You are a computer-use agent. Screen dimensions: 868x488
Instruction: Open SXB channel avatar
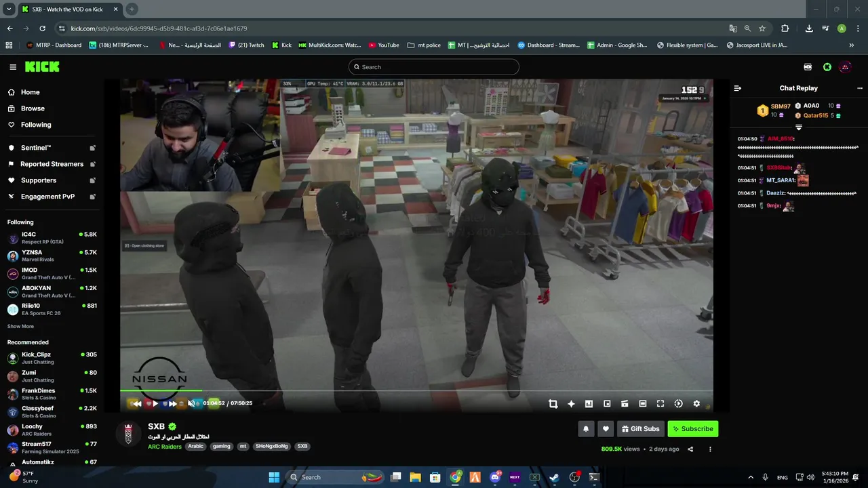[x=129, y=434]
